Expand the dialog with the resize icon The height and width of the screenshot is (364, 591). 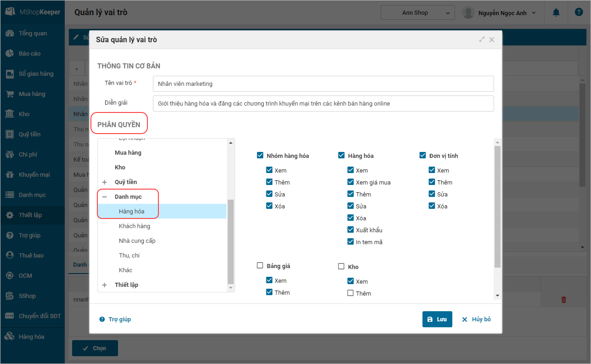click(482, 40)
